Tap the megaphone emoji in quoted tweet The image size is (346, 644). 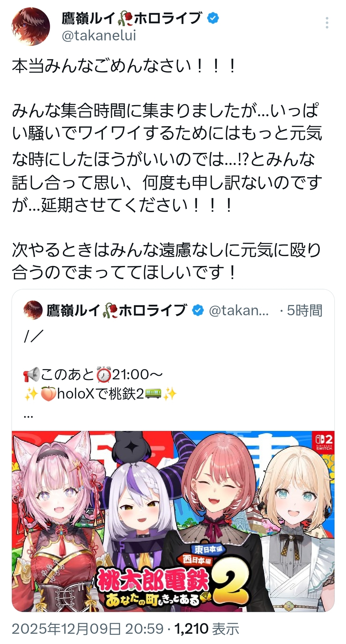(31, 375)
